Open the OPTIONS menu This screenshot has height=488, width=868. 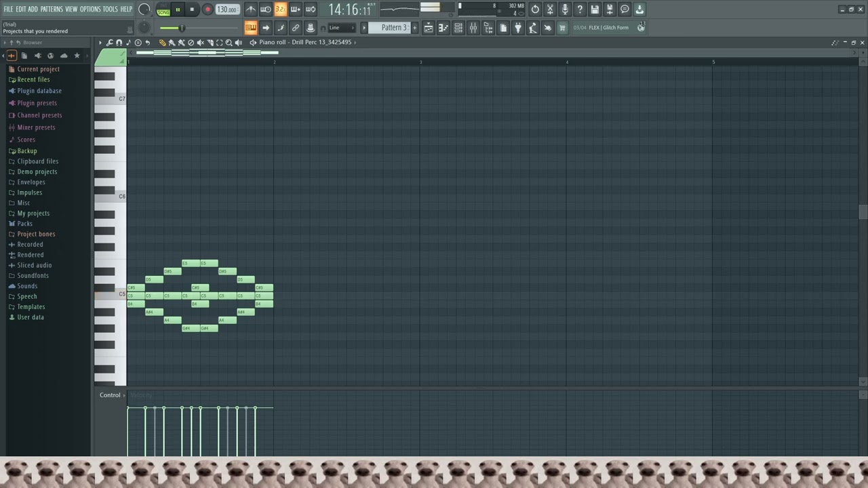tap(90, 9)
